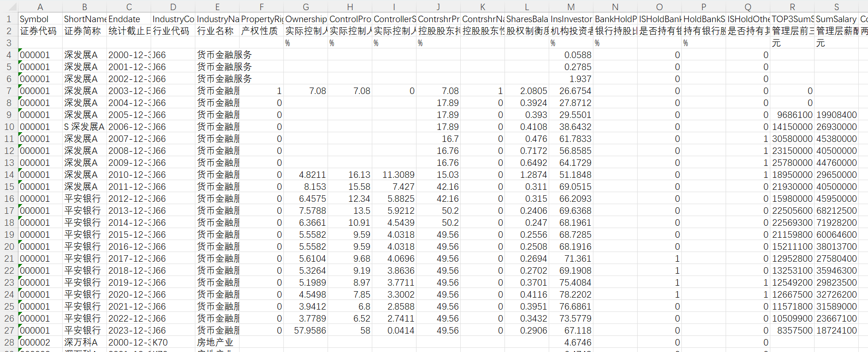The image size is (868, 352).
Task: Select the cell showing 4.6746
Action: pyautogui.click(x=571, y=342)
